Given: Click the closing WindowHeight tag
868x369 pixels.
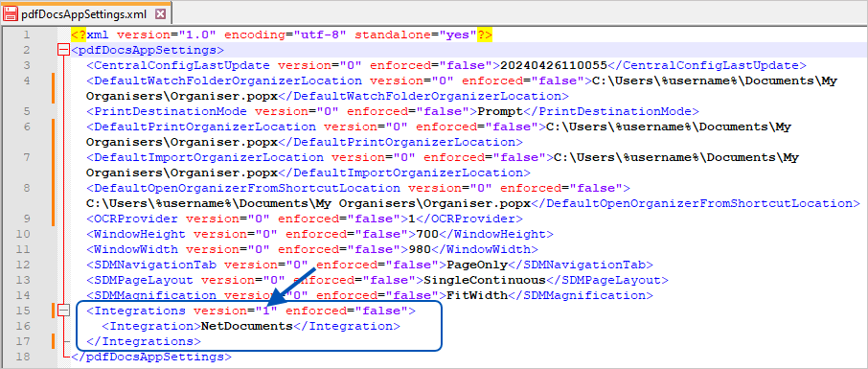Looking at the screenshot, I should coord(496,234).
